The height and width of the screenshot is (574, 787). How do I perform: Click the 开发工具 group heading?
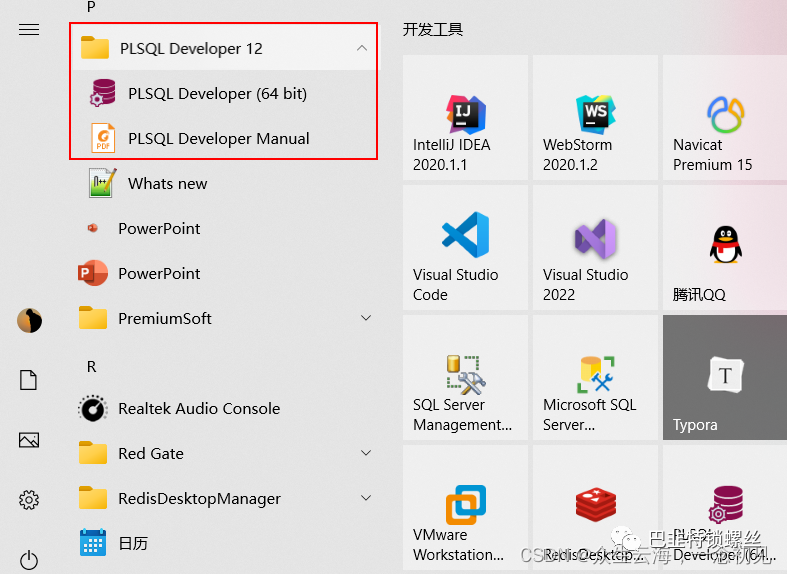433,30
